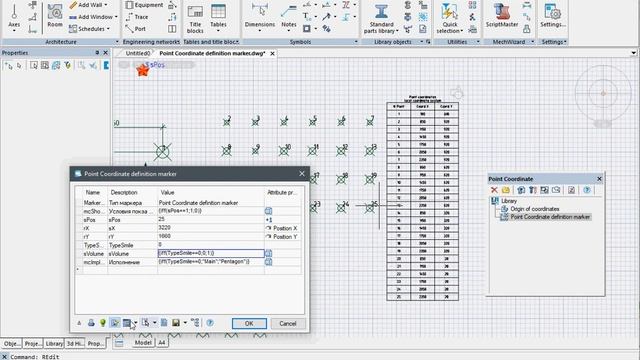Open the expression editor for the sVolume row
The image size is (640, 360).
[x=268, y=253]
